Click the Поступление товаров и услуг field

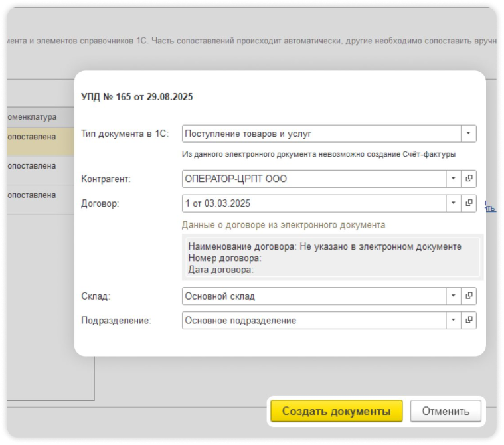pyautogui.click(x=321, y=133)
